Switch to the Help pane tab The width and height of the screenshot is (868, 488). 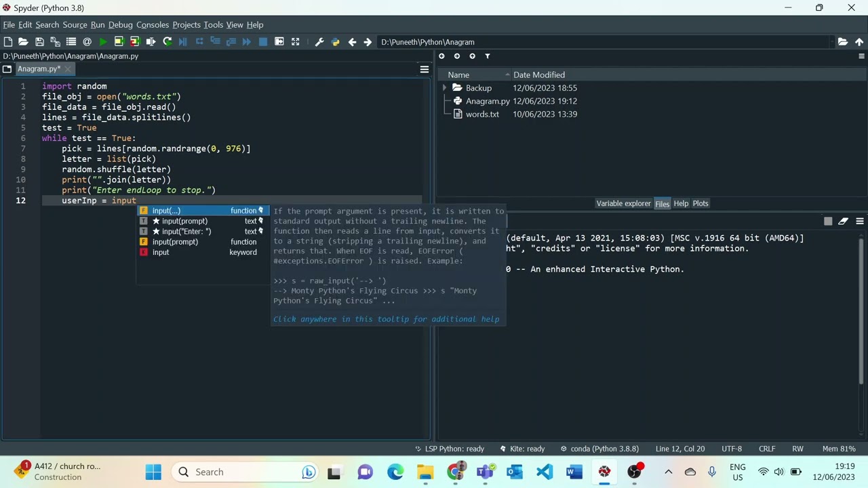click(681, 203)
